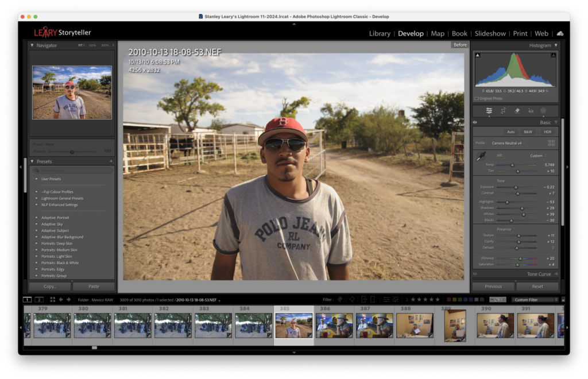Filter by five stars rating
The height and width of the screenshot is (379, 588).
pos(437,300)
